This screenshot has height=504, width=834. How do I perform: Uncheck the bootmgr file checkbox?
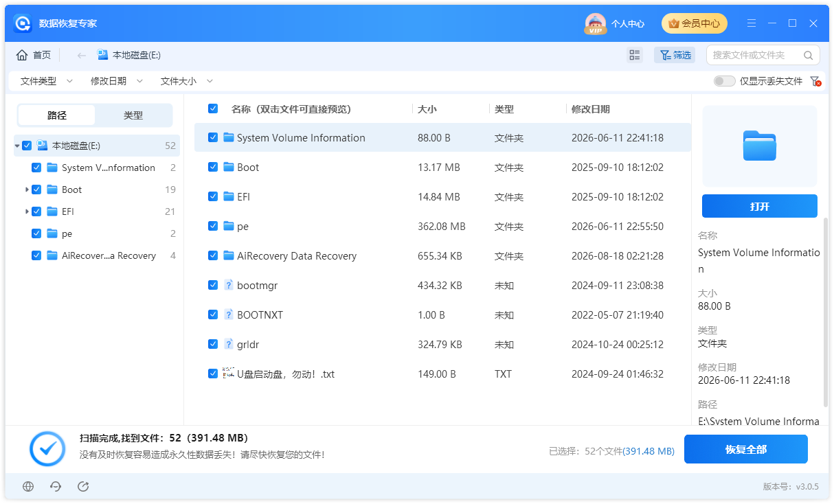(x=213, y=285)
